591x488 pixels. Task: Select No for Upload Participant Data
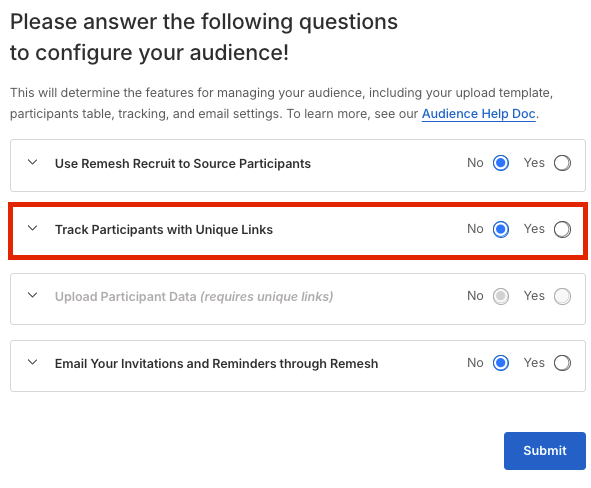(x=501, y=296)
